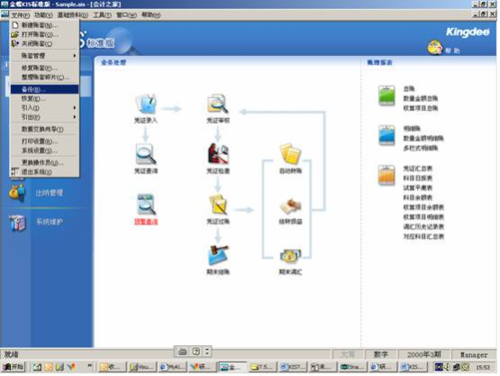The image size is (500, 376).
Task: Click the 凭证查询 magnifier icon
Action: 146,154
